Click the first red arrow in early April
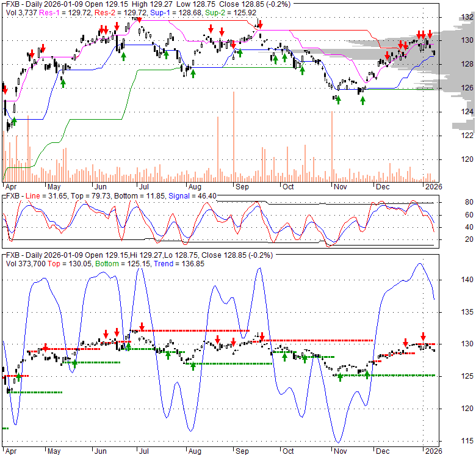 click(5, 89)
